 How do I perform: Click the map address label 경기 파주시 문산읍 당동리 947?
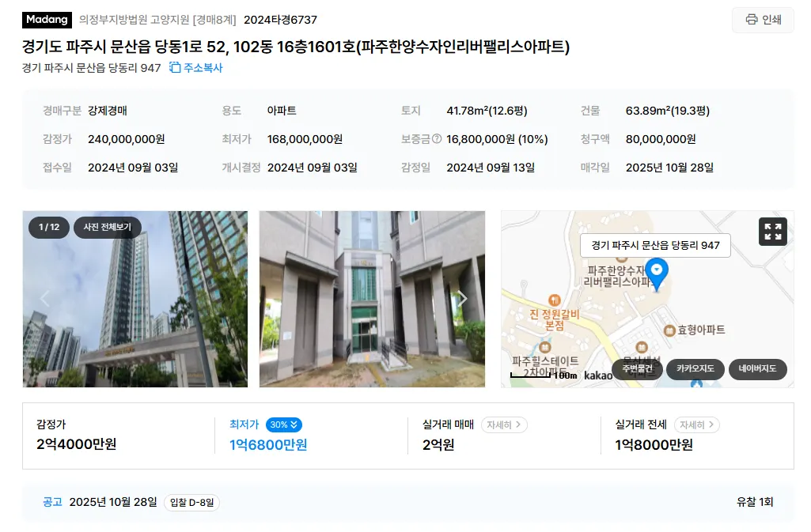655,245
